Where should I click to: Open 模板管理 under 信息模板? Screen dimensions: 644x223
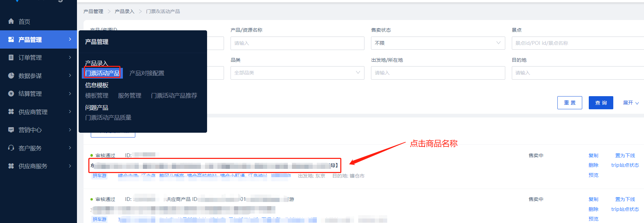[x=97, y=95]
